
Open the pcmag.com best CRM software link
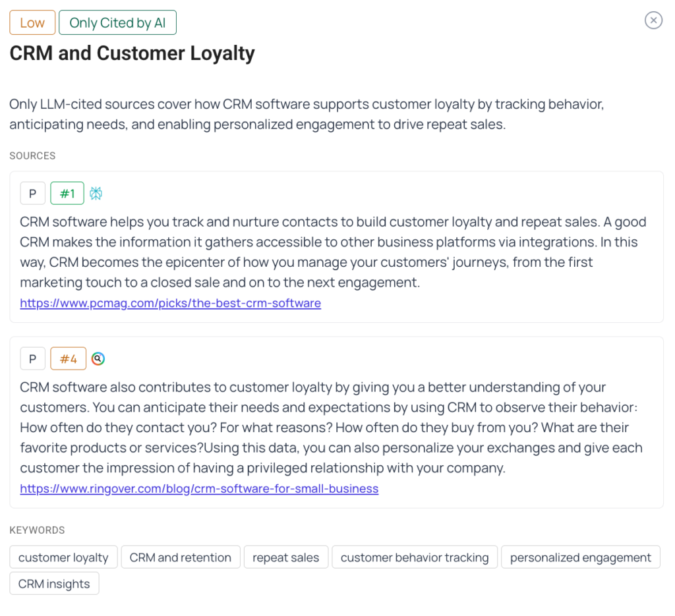[170, 304]
